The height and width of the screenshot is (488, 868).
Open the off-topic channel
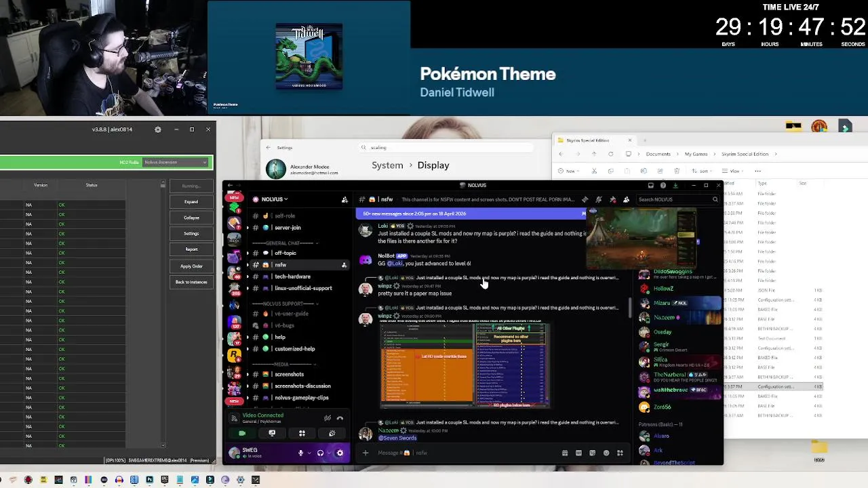[x=285, y=253]
